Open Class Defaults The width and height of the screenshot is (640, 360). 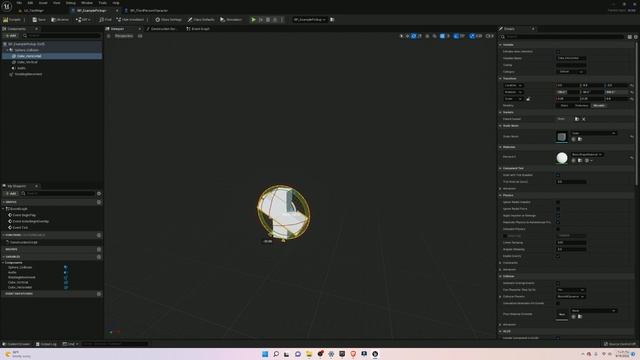pos(201,20)
